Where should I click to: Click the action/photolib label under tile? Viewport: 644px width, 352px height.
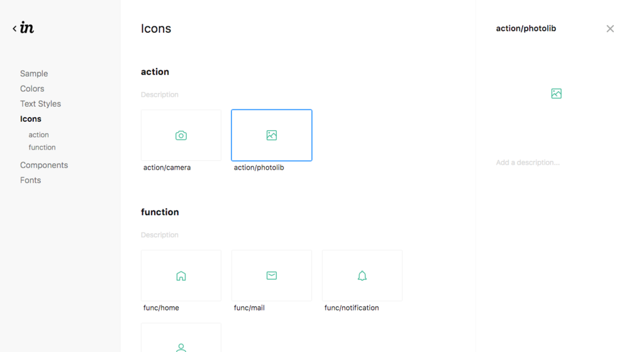point(258,167)
